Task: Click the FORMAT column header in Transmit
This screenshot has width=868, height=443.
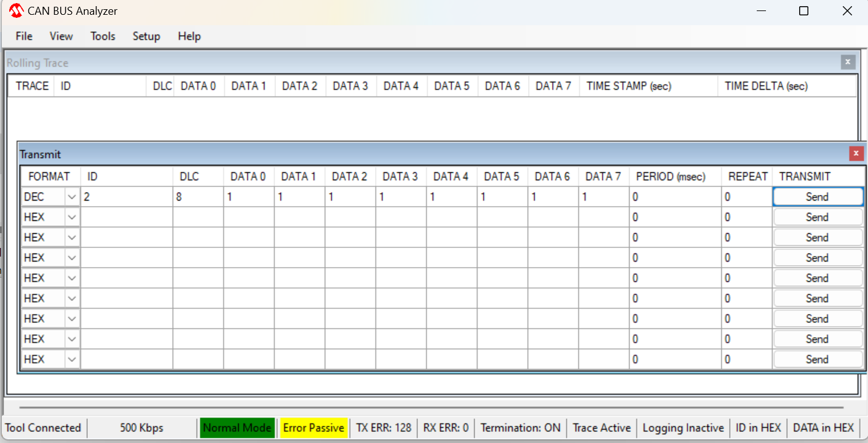Action: pos(50,177)
